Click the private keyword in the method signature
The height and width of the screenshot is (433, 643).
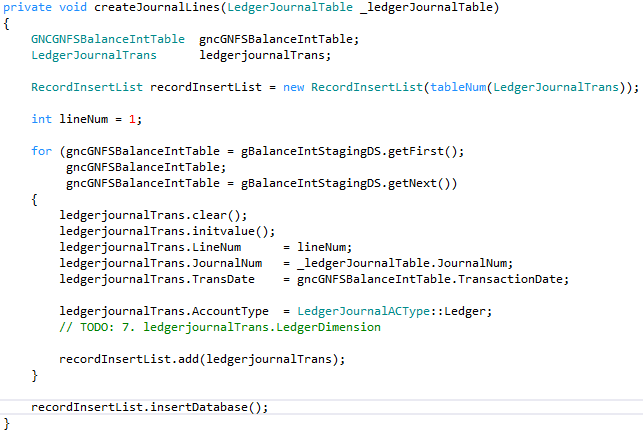(28, 8)
